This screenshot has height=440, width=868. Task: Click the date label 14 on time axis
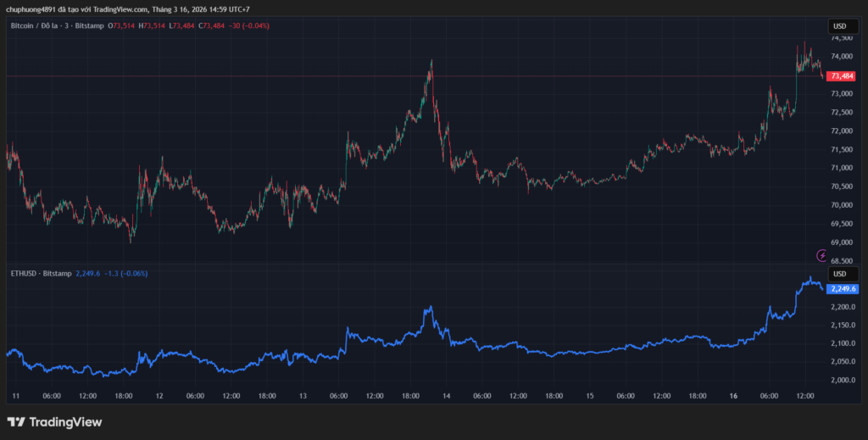pos(446,396)
